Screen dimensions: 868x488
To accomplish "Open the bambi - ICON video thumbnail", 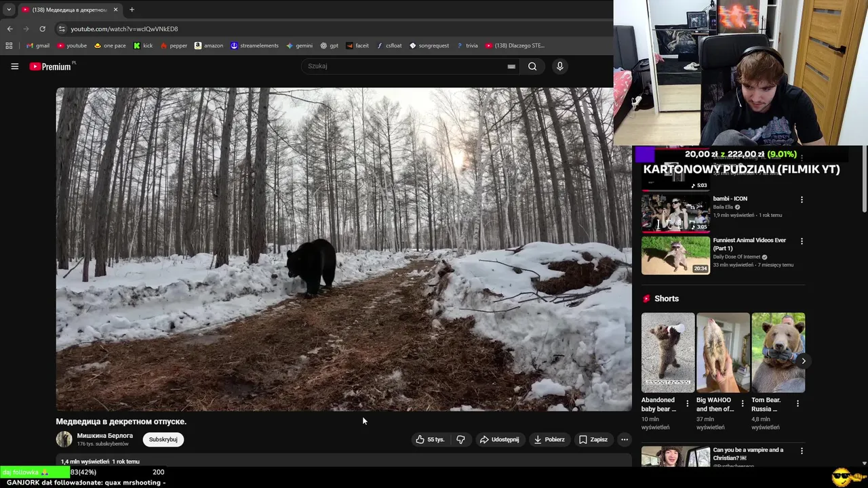I will 675,213.
